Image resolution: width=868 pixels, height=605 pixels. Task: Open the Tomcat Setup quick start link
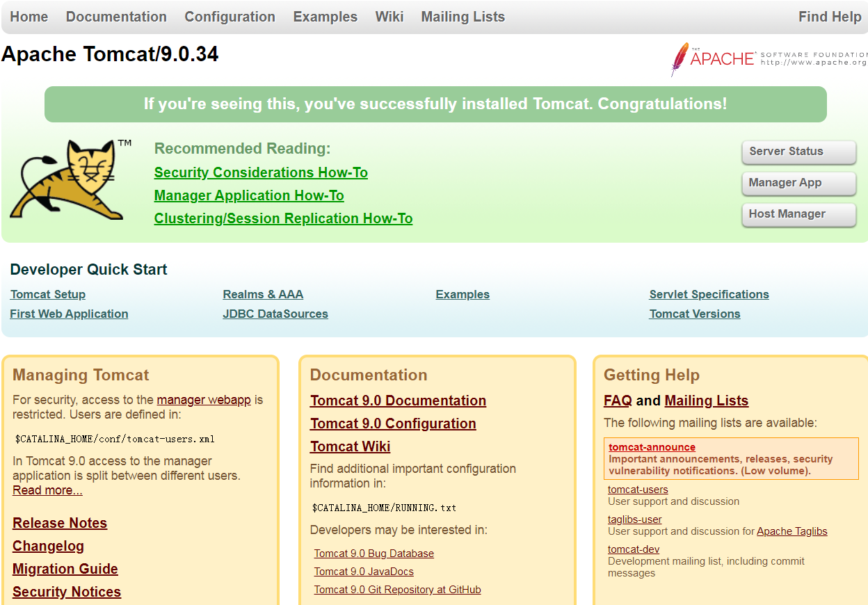48,294
